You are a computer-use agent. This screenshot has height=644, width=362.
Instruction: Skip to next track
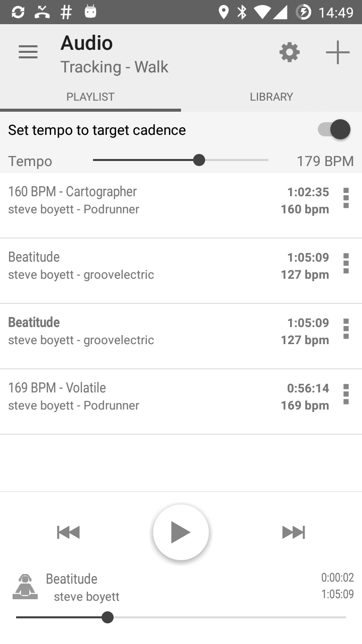294,532
